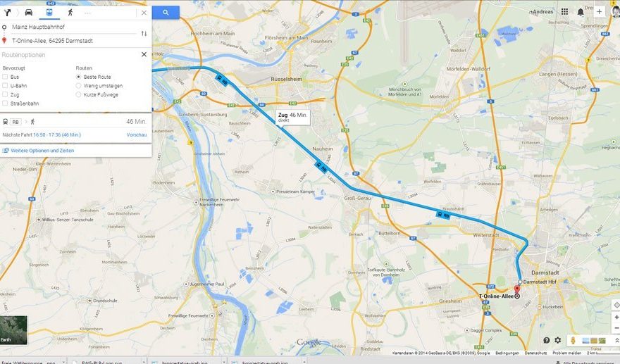
Task: Open more travel modes ellipsis
Action: (x=87, y=13)
